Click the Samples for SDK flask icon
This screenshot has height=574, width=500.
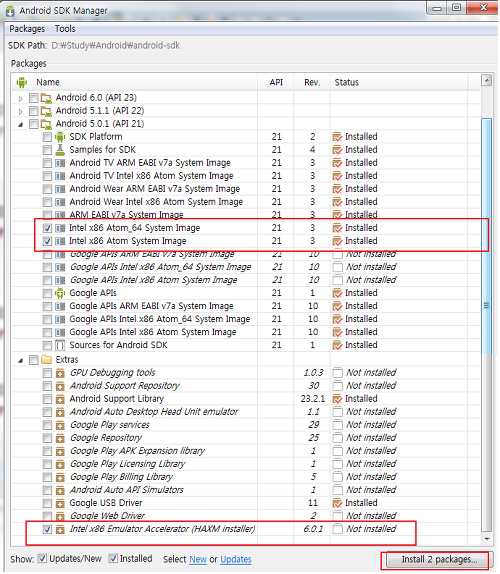pyautogui.click(x=60, y=150)
